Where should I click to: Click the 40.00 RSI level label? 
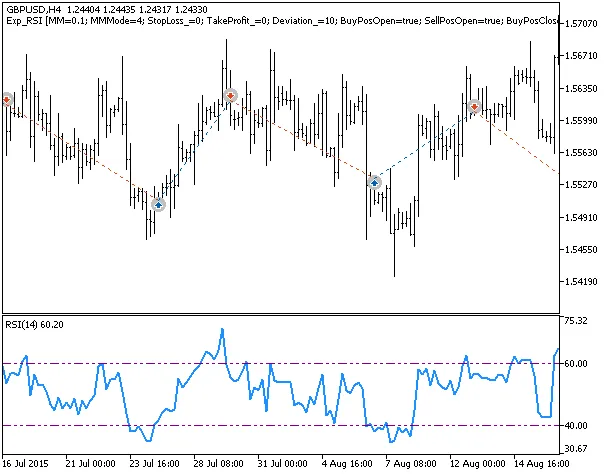pyautogui.click(x=576, y=425)
